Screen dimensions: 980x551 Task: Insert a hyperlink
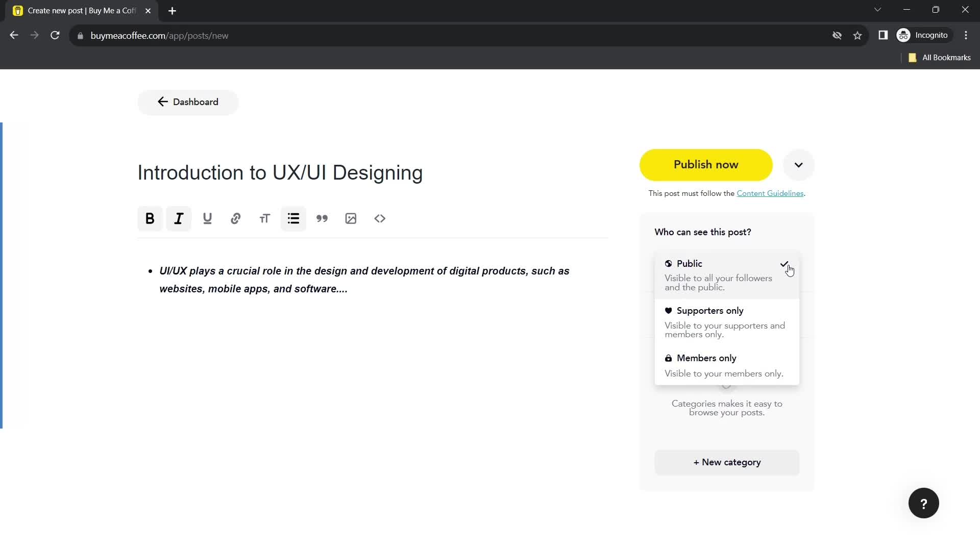tap(236, 219)
